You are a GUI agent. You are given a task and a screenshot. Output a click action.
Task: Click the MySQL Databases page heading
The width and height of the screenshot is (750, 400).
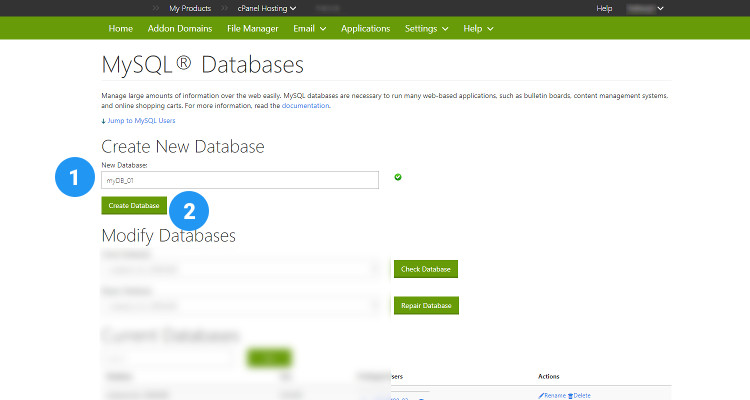click(x=202, y=65)
